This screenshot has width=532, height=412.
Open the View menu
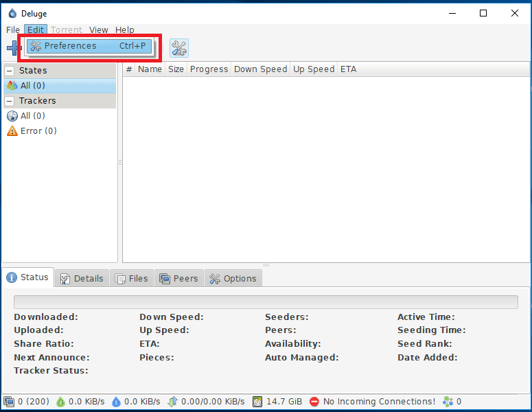(99, 30)
